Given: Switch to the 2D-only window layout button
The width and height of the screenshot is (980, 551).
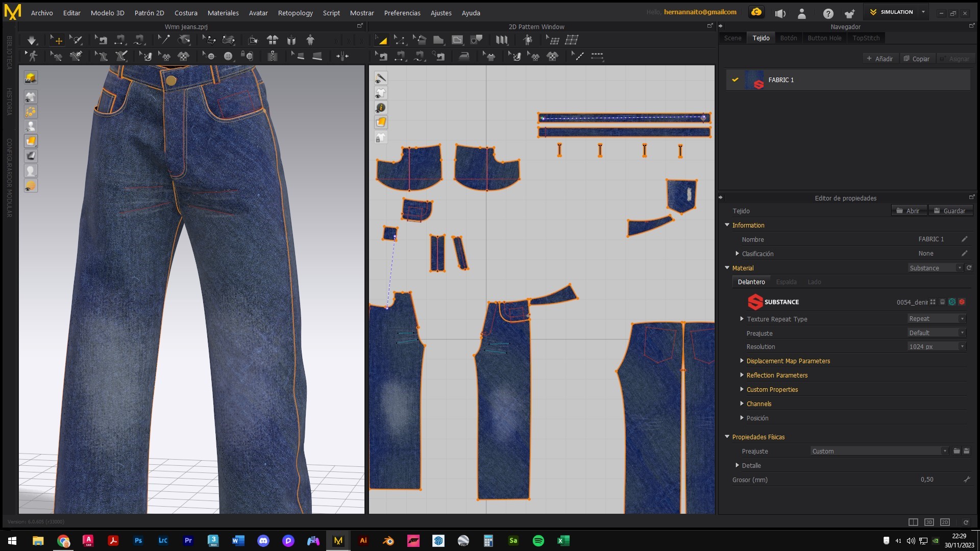Looking at the screenshot, I should pos(945,522).
